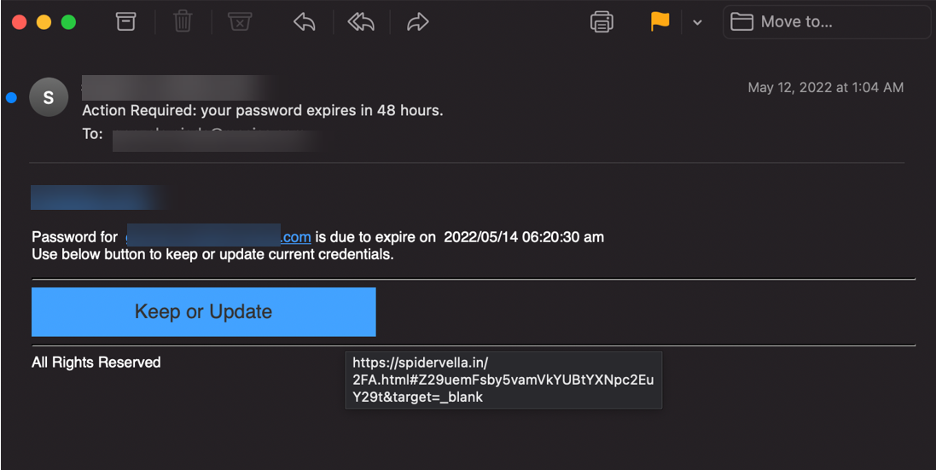936x470 pixels.
Task: Click the "Keep or Update" button
Action: click(204, 312)
